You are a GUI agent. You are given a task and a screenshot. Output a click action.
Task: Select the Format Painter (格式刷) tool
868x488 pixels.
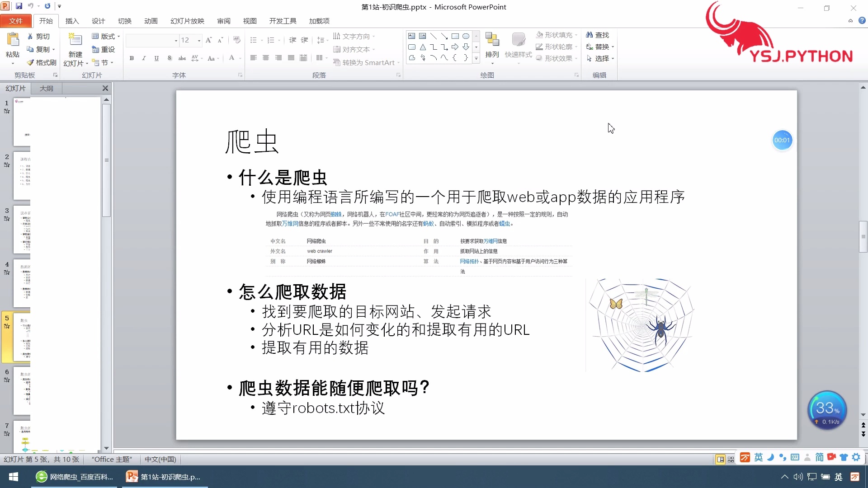[41, 62]
